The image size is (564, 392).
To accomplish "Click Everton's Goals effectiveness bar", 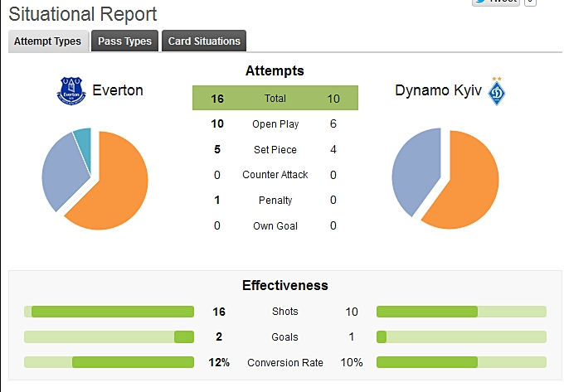I will pyautogui.click(x=109, y=337).
